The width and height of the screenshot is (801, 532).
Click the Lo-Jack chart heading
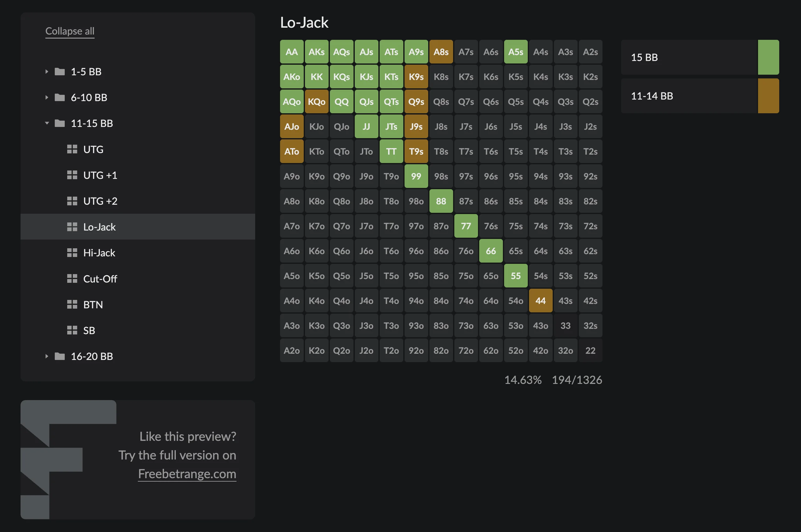point(304,22)
